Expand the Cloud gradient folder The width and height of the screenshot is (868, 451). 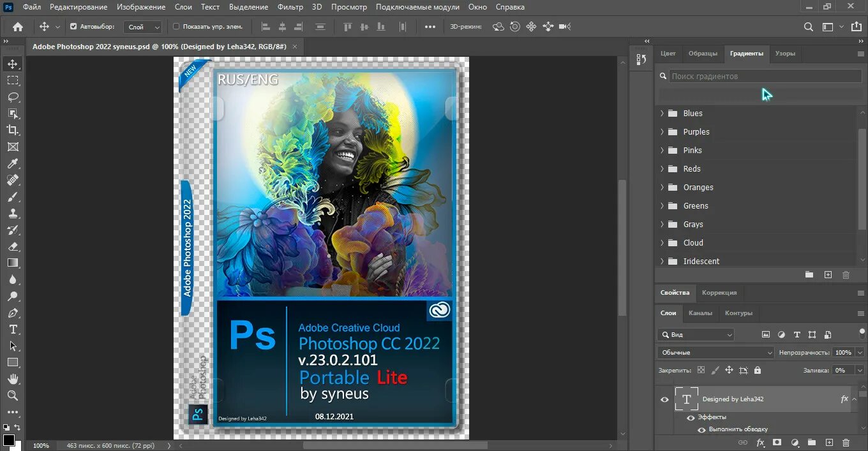click(662, 243)
